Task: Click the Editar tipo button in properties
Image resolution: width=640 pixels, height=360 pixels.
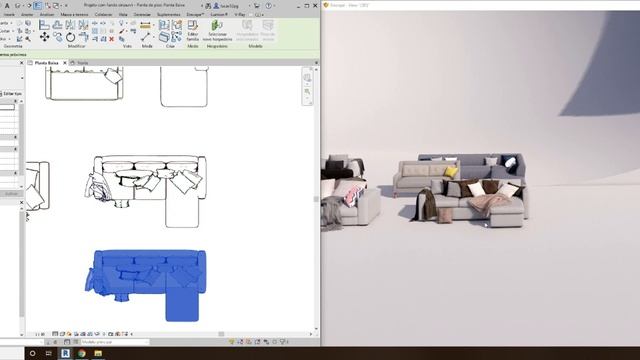Action: 12,93
